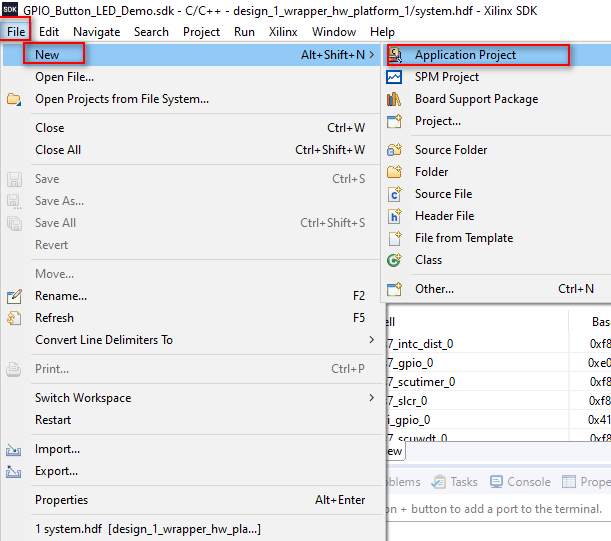Image resolution: width=611 pixels, height=541 pixels.
Task: Open the Xilinx menu
Action: pos(283,32)
